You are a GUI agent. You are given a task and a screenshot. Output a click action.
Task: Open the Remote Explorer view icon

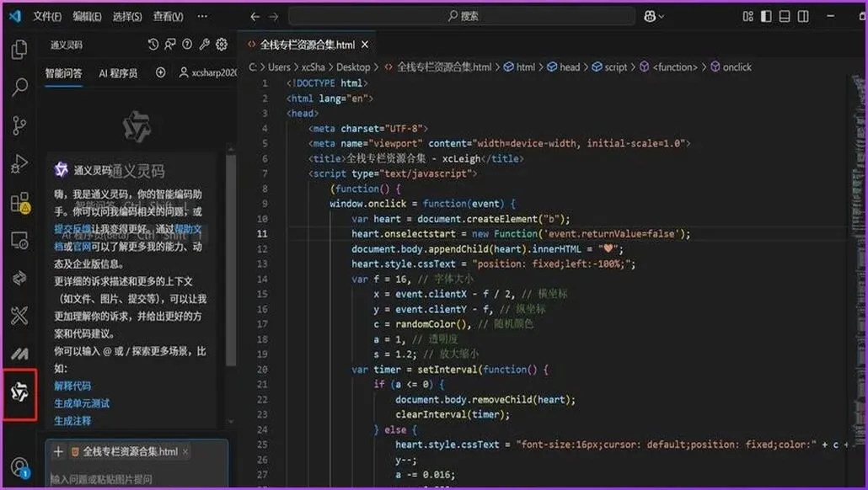click(x=19, y=240)
